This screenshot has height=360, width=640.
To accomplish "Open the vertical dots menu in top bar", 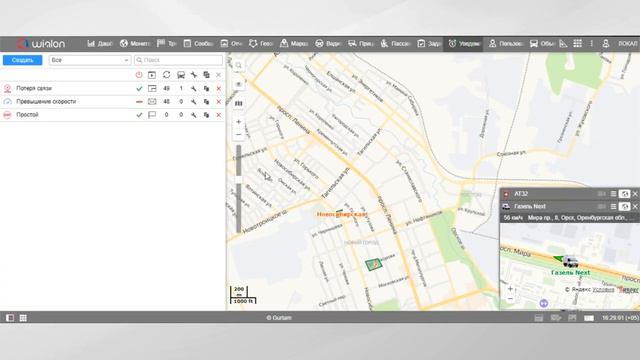I will pyautogui.click(x=591, y=43).
